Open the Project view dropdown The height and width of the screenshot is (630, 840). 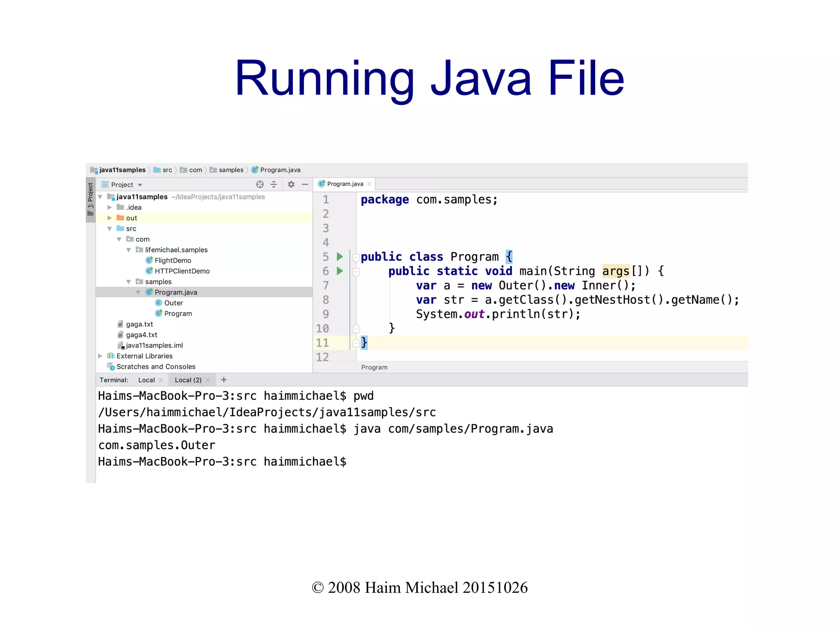(x=140, y=185)
